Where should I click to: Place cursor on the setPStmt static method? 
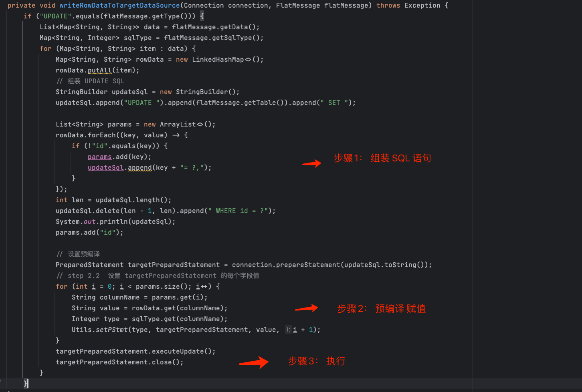[x=111, y=330]
